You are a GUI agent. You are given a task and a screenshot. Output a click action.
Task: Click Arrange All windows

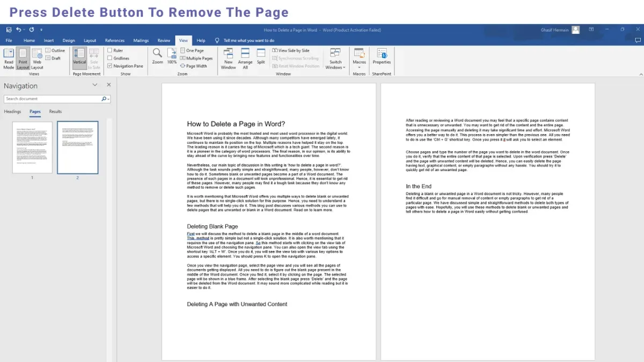click(245, 58)
